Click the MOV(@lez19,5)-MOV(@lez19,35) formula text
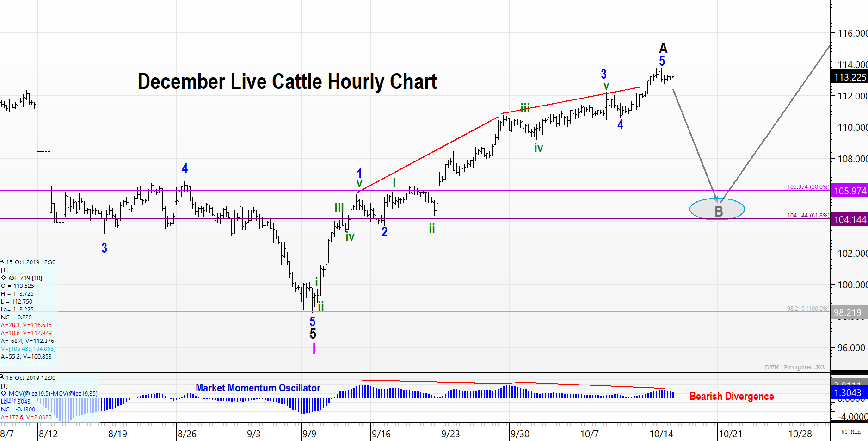 [x=53, y=393]
